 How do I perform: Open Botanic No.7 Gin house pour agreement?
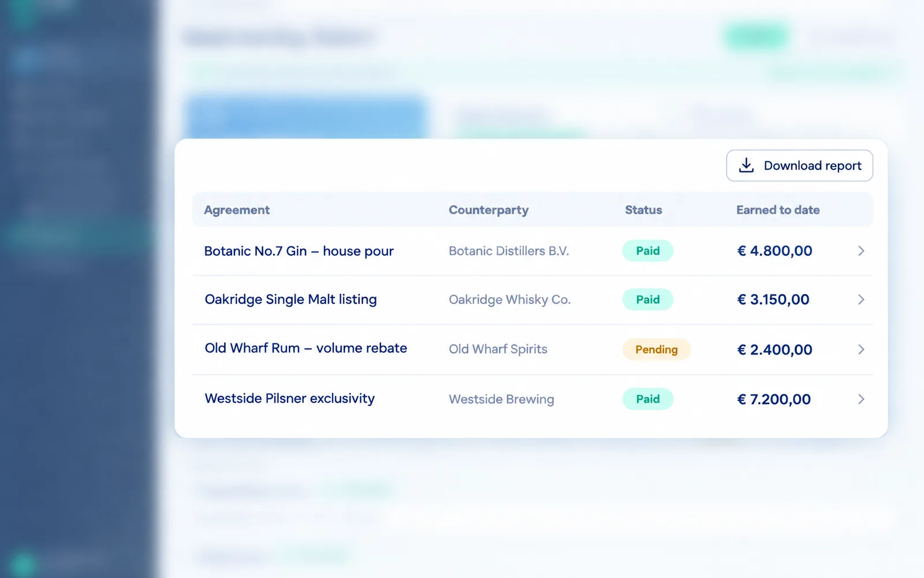point(299,251)
